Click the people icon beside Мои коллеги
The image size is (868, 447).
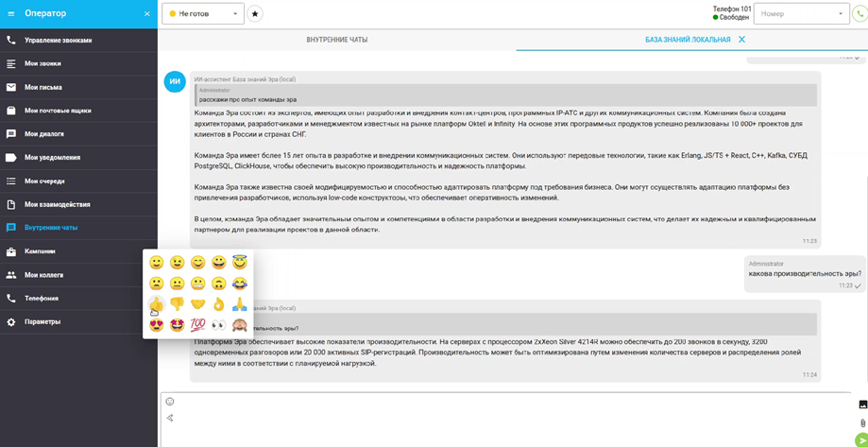(x=10, y=275)
